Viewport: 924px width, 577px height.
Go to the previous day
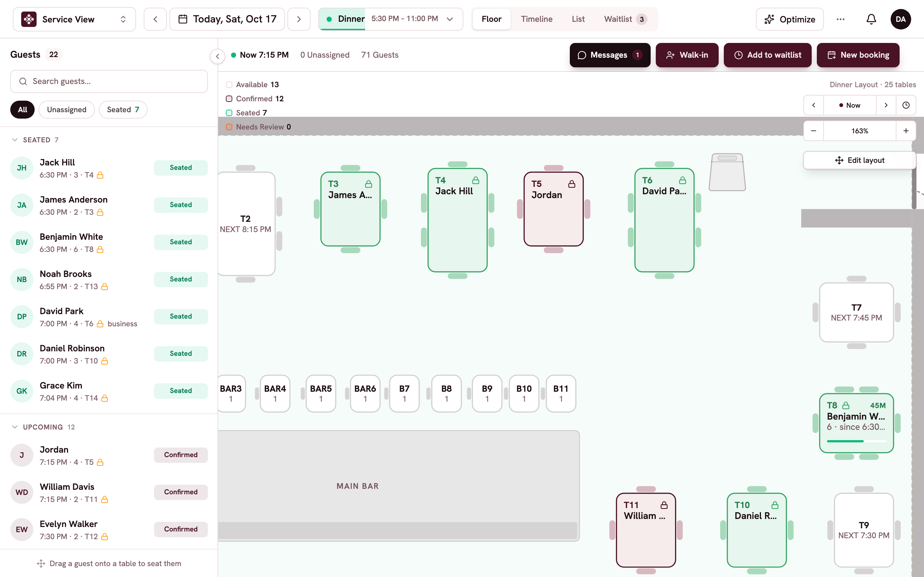point(155,19)
